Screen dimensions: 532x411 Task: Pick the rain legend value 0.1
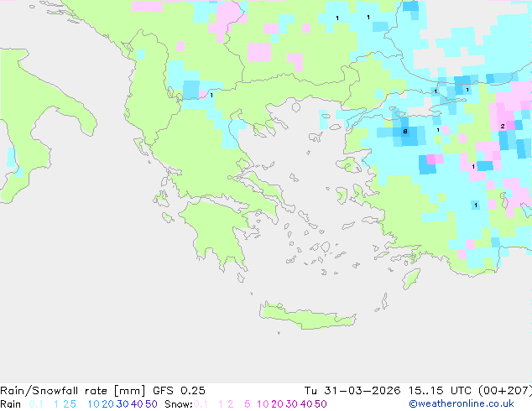[36, 404]
